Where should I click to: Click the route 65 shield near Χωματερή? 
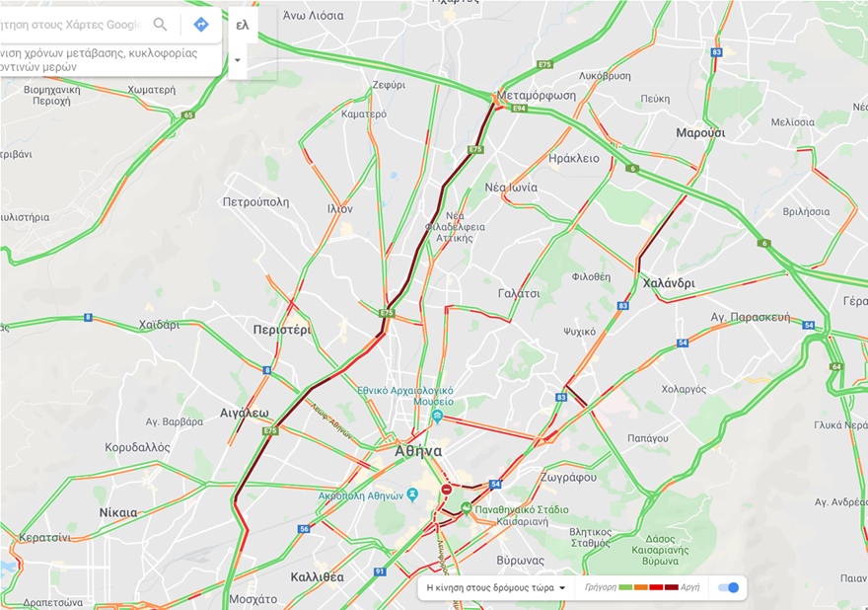[188, 115]
